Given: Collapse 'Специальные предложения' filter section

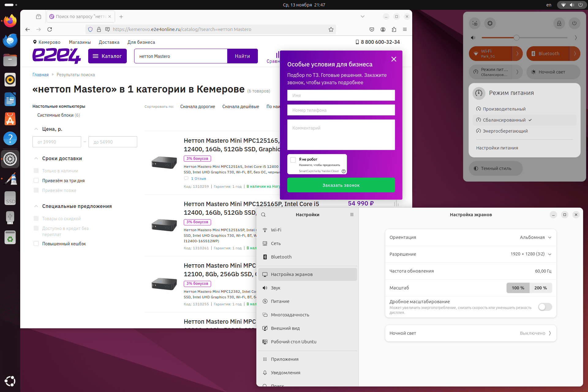Looking at the screenshot, I should [x=36, y=206].
